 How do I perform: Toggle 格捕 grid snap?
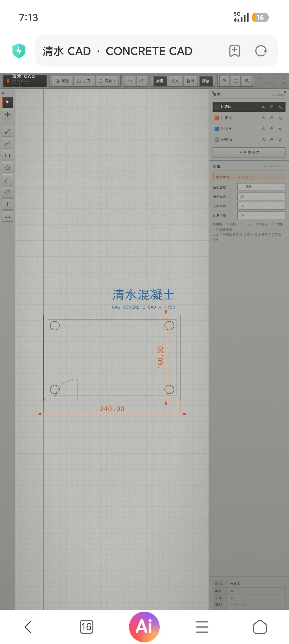[190, 81]
